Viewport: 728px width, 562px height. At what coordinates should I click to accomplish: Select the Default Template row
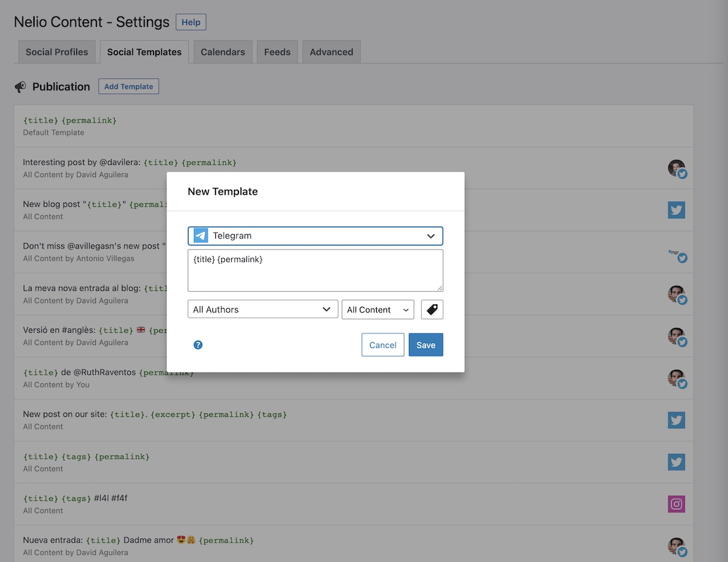[x=354, y=126]
